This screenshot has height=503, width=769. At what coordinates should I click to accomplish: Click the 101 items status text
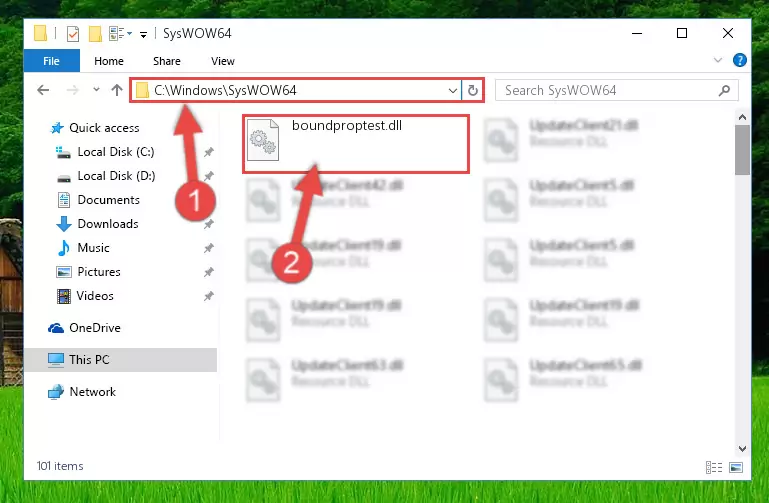pos(60,466)
